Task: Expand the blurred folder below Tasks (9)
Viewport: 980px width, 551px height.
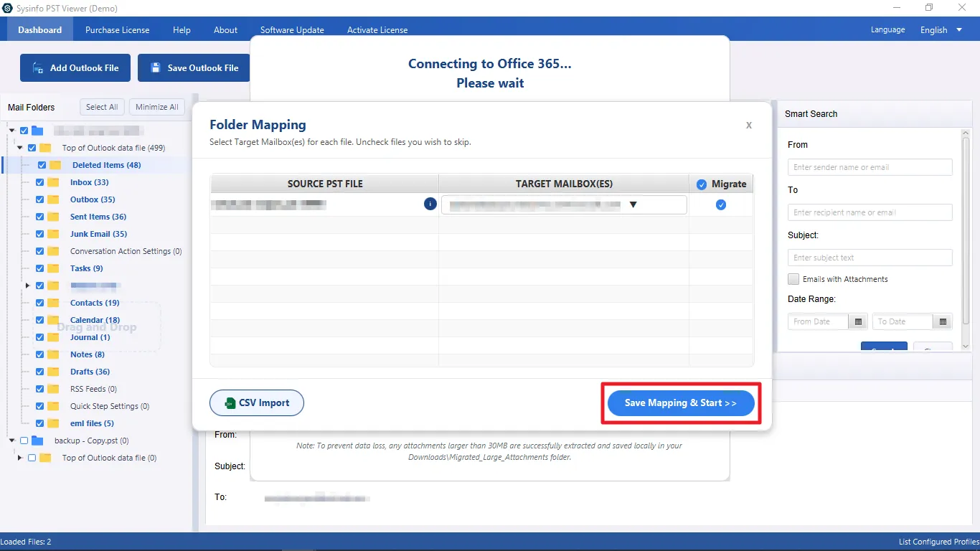Action: [28, 286]
